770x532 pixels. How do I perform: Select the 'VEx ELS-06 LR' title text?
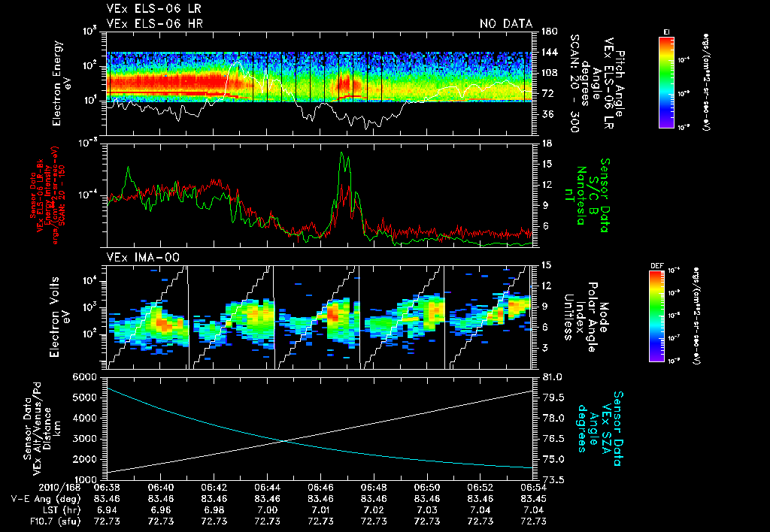click(153, 8)
